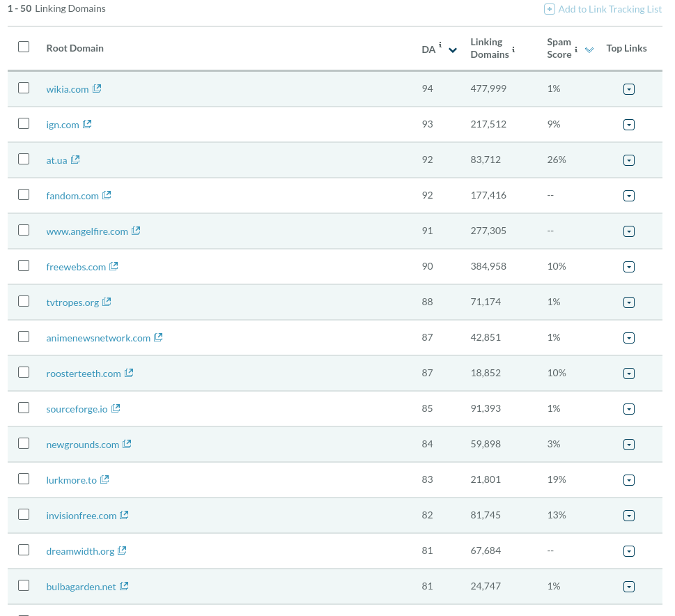The height and width of the screenshot is (616, 675).
Task: Check the box for fandom.com row
Action: (24, 194)
